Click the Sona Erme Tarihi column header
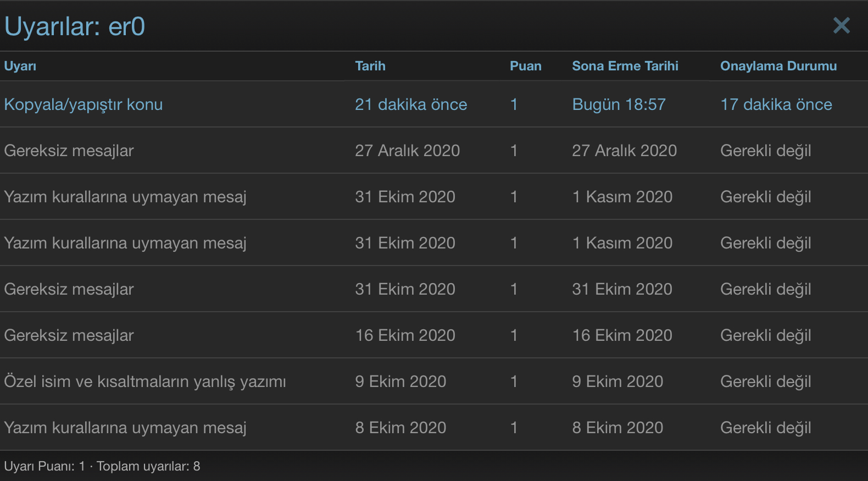Screen dimensions: 868x481 [625, 66]
